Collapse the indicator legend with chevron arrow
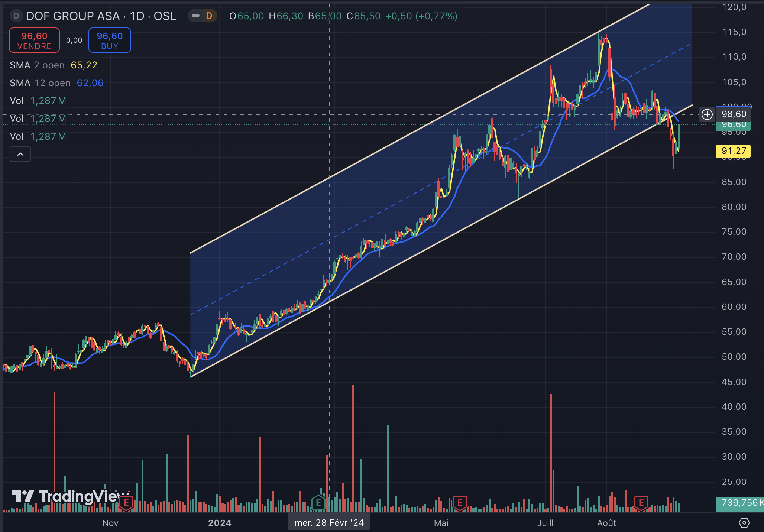Viewport: 764px width, 532px height. click(20, 154)
